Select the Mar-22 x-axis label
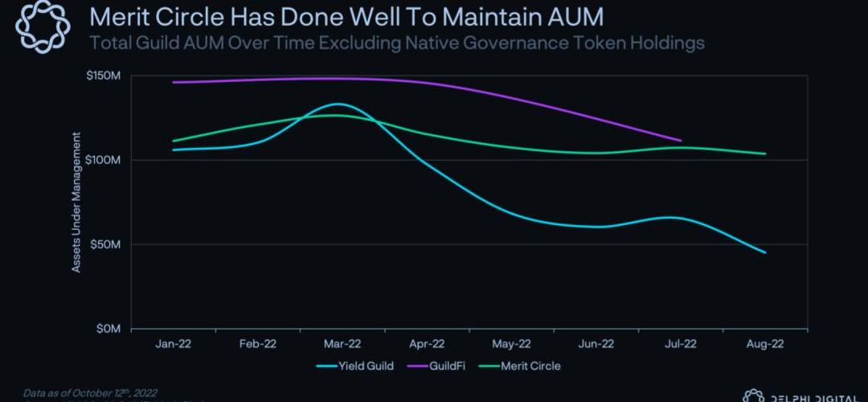This screenshot has width=868, height=402. (342, 343)
